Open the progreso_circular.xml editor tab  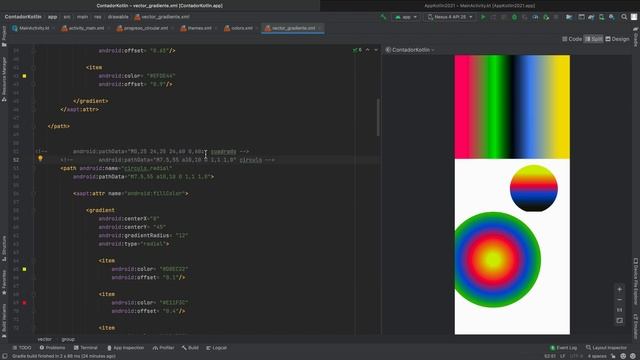pyautogui.click(x=142, y=28)
